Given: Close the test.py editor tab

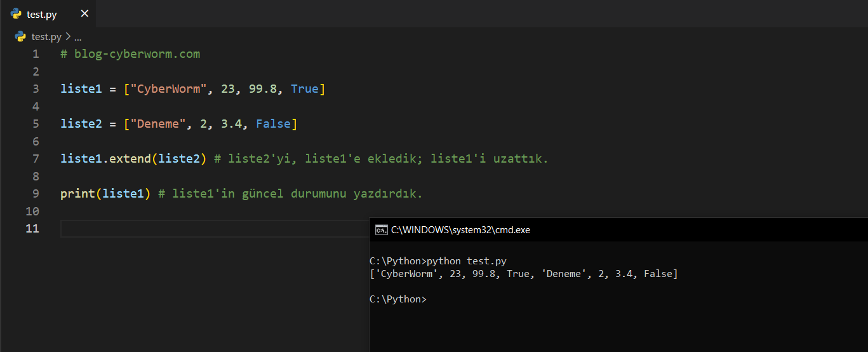Looking at the screenshot, I should tap(84, 13).
